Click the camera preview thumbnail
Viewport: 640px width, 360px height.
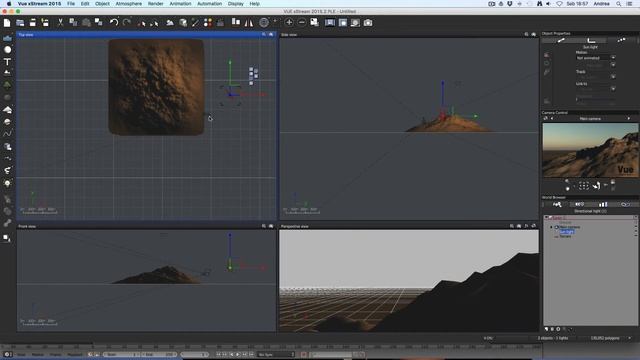click(x=590, y=150)
